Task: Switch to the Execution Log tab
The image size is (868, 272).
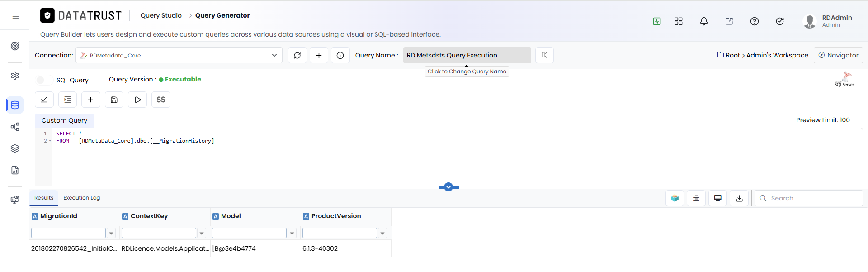Action: click(x=82, y=198)
